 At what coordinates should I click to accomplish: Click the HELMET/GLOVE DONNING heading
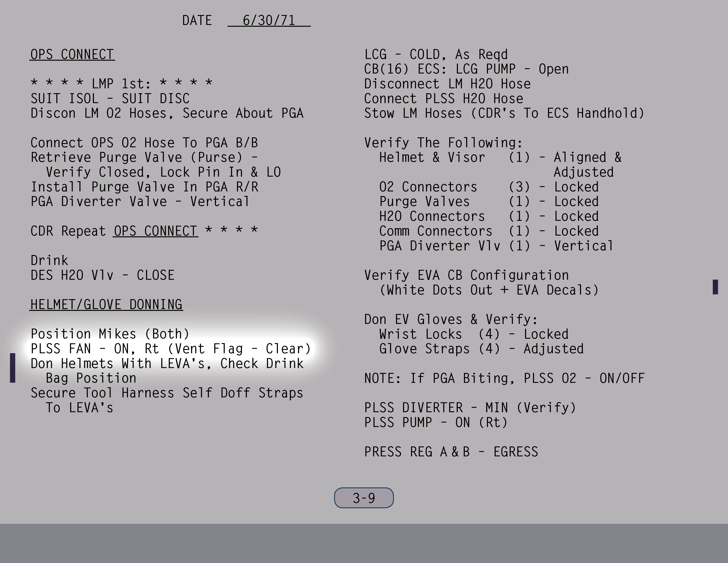(x=106, y=304)
